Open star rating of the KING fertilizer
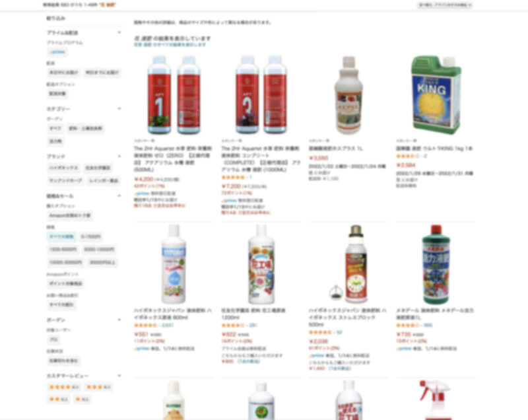 [x=407, y=156]
